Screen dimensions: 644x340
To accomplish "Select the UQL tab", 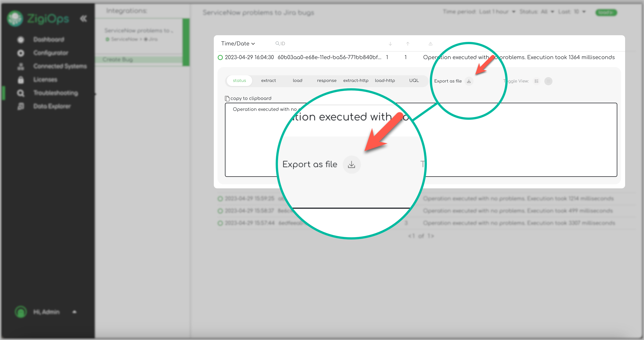I will point(414,81).
